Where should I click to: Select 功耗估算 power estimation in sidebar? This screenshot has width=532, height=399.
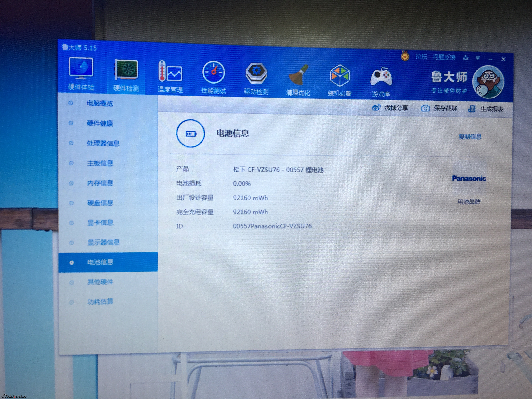(x=100, y=301)
